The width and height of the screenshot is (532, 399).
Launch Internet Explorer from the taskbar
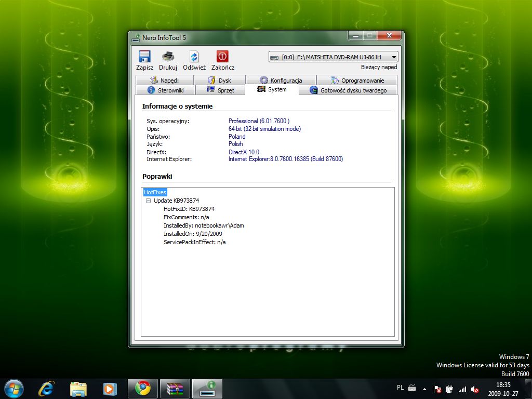click(46, 389)
